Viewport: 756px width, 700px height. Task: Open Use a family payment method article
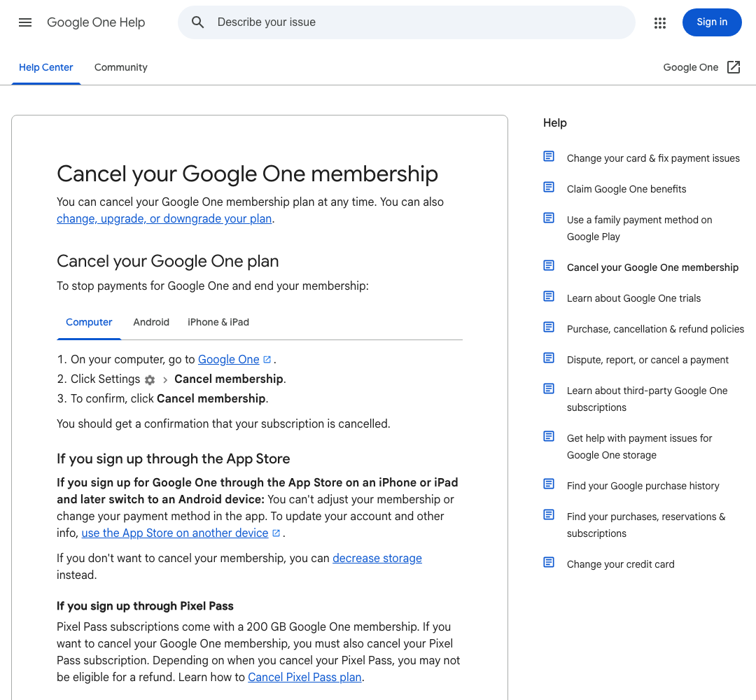(x=639, y=228)
